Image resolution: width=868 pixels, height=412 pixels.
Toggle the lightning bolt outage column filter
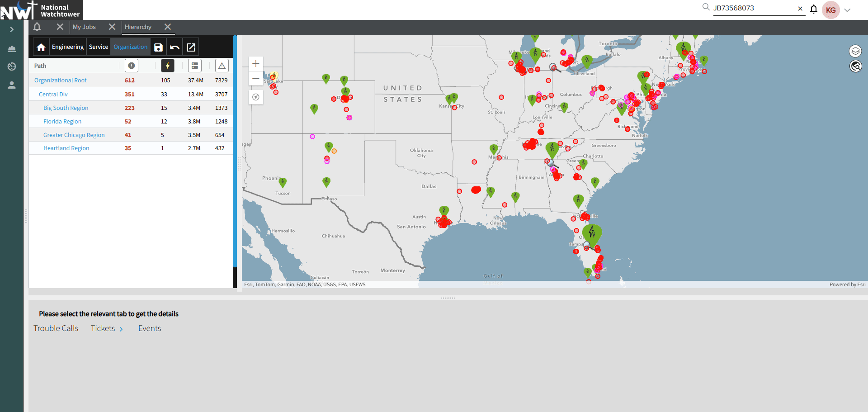click(x=168, y=66)
